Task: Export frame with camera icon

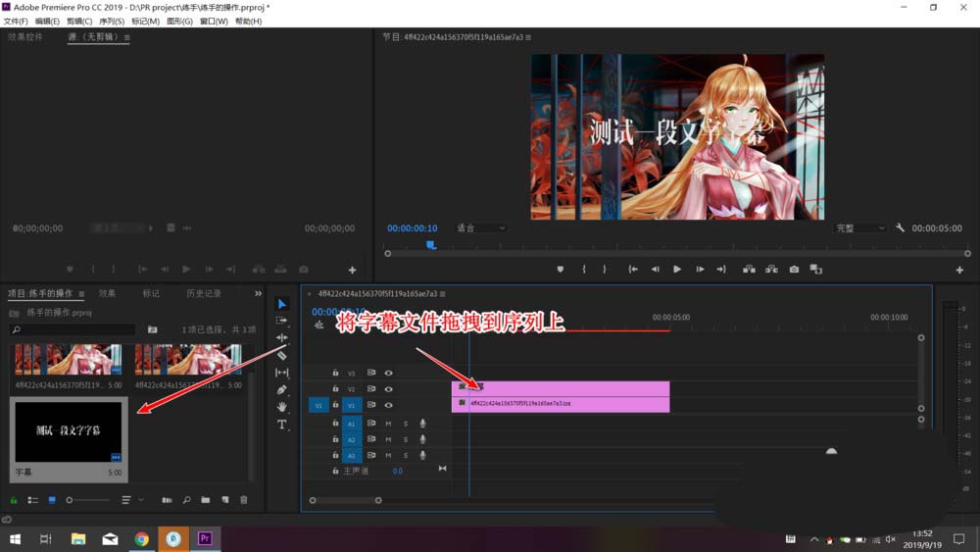Action: [794, 270]
